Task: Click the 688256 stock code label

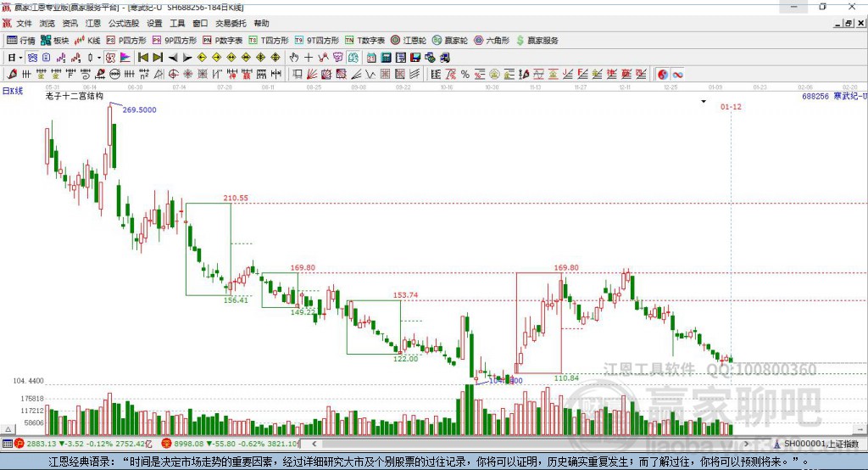Action: 815,97
